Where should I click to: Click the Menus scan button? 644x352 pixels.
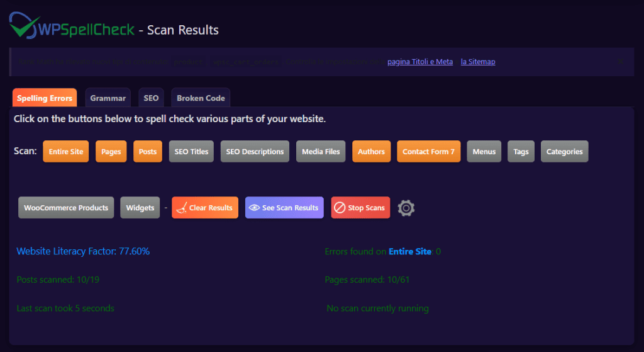tap(484, 151)
